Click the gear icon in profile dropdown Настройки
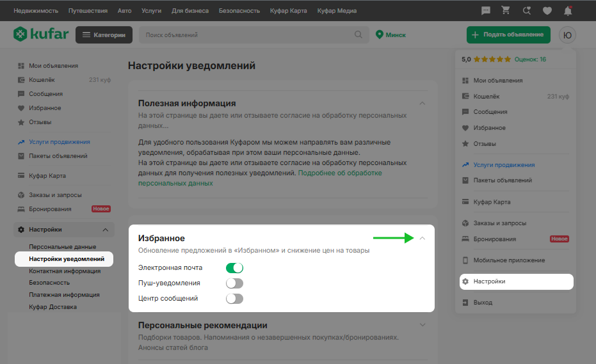 (x=465, y=281)
